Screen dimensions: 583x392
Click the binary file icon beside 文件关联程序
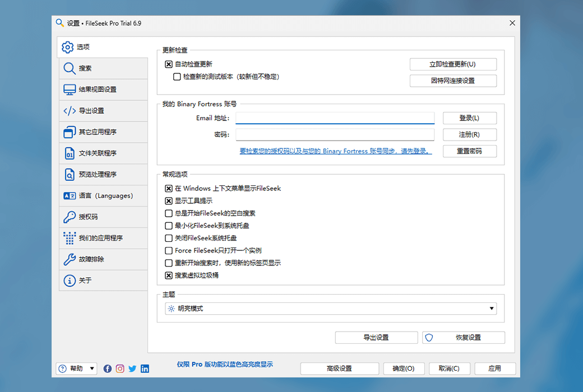pyautogui.click(x=70, y=153)
